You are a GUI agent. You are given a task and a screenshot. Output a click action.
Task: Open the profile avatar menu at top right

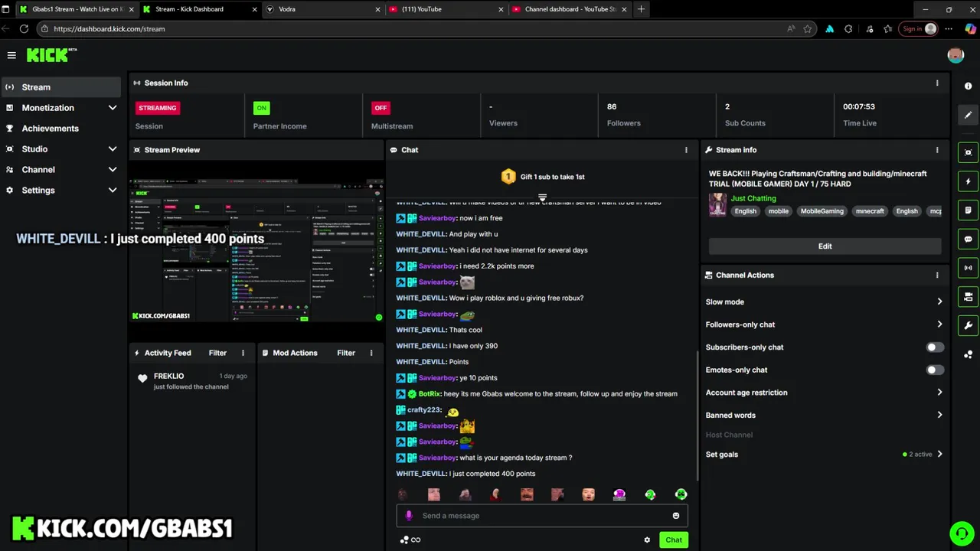click(955, 55)
